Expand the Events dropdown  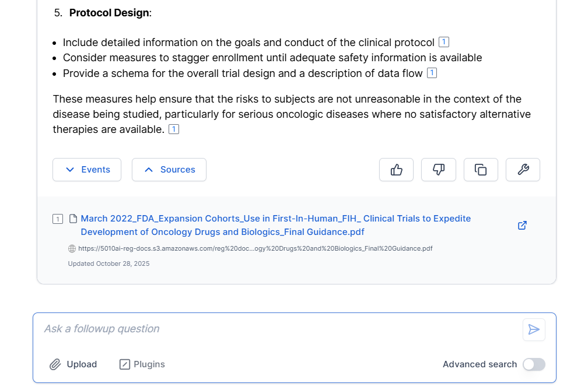click(x=87, y=170)
